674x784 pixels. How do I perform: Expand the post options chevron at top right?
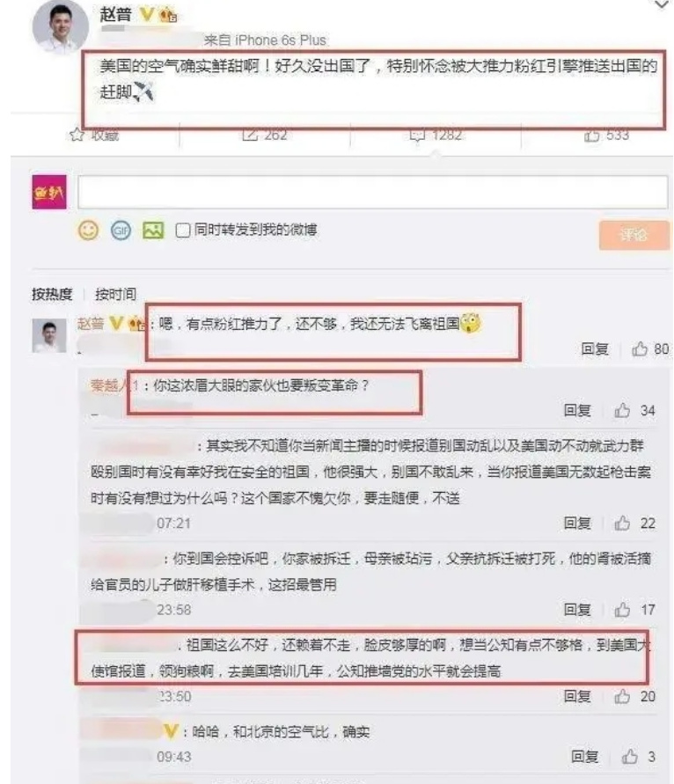click(x=662, y=5)
